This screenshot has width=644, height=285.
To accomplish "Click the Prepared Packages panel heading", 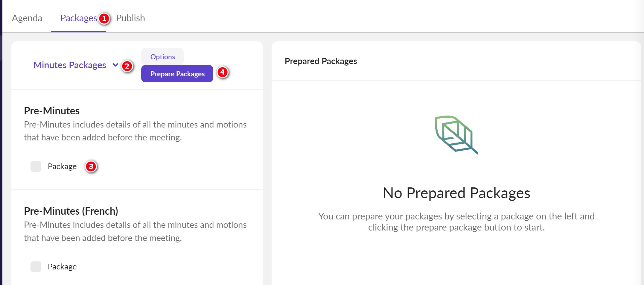I will pyautogui.click(x=321, y=61).
